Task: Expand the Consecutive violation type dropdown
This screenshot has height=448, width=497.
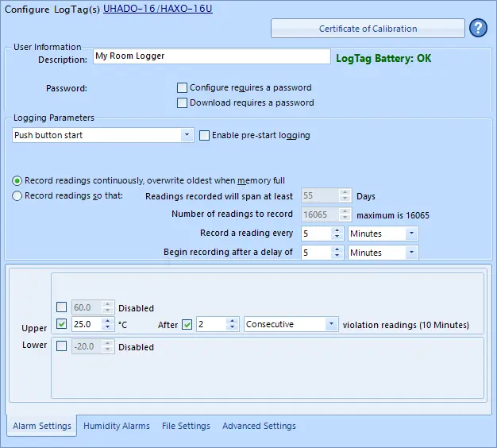Action: coord(331,324)
